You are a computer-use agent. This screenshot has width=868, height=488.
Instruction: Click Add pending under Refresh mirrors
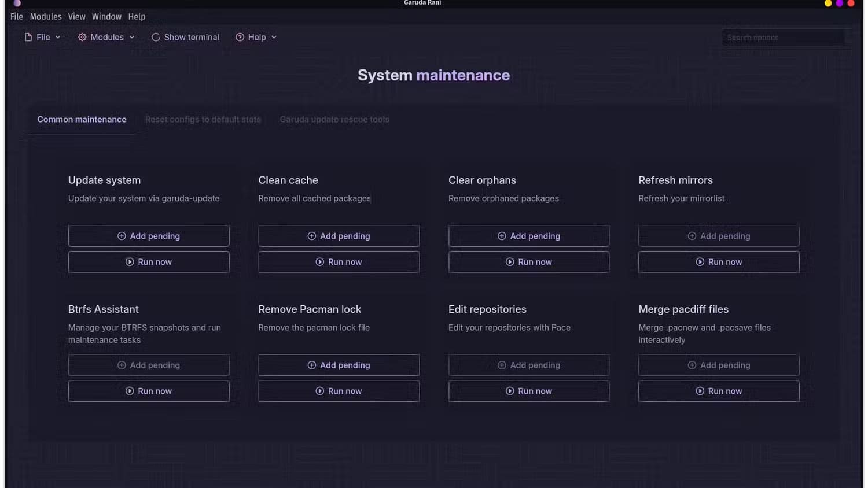719,236
